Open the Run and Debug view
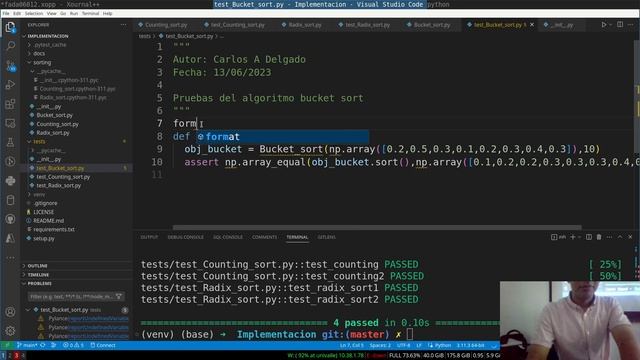The height and width of the screenshot is (360, 640). pyautogui.click(x=10, y=84)
